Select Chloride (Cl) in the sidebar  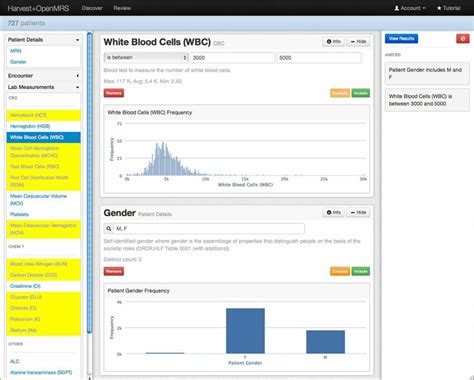pos(43,308)
